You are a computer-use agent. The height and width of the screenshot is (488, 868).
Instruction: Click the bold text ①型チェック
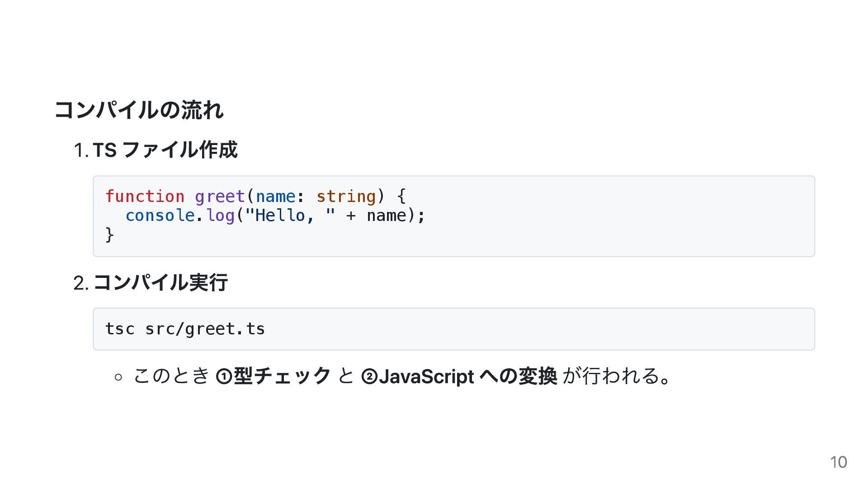point(274,376)
